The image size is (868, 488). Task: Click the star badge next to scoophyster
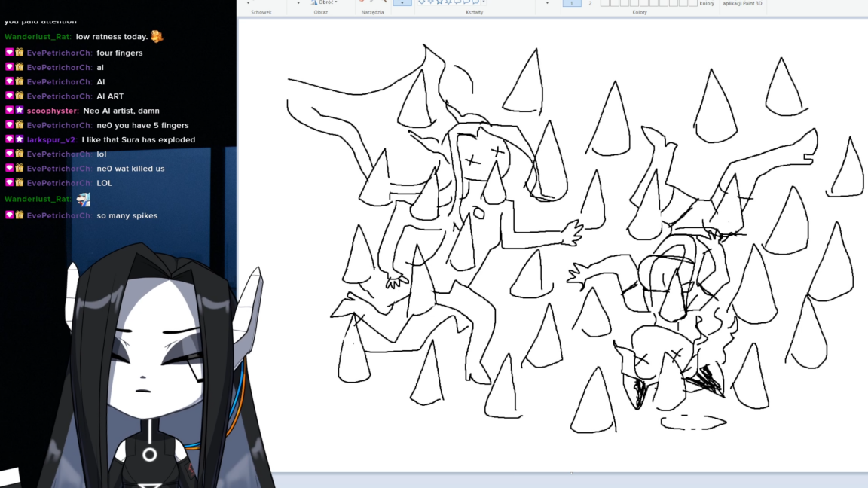[20, 110]
